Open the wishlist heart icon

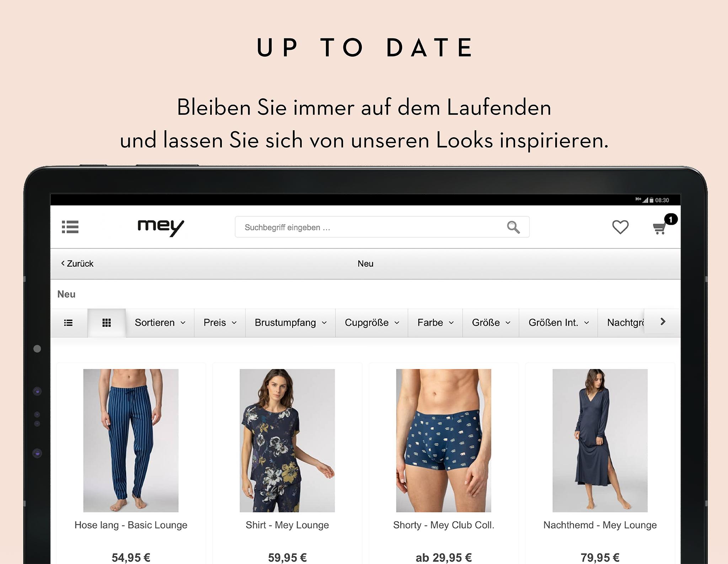click(620, 227)
